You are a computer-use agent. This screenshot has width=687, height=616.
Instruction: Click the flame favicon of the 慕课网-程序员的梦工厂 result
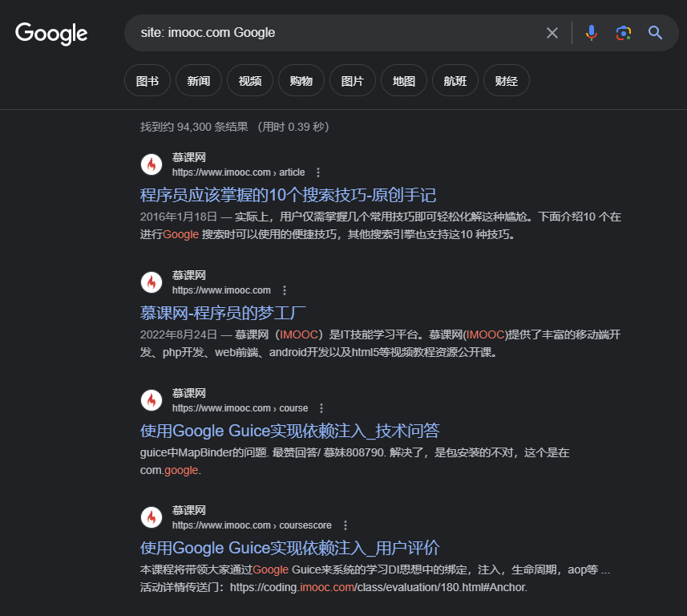pyautogui.click(x=152, y=282)
